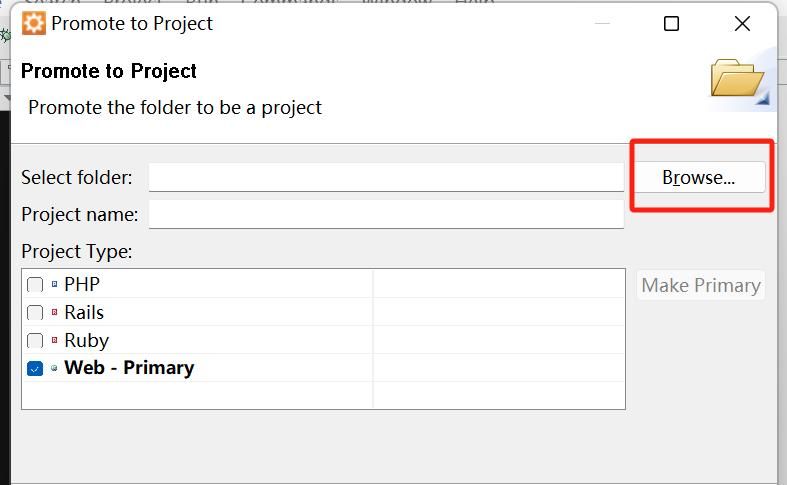Check the Ruby project type box
The width and height of the screenshot is (787, 485).
35,341
